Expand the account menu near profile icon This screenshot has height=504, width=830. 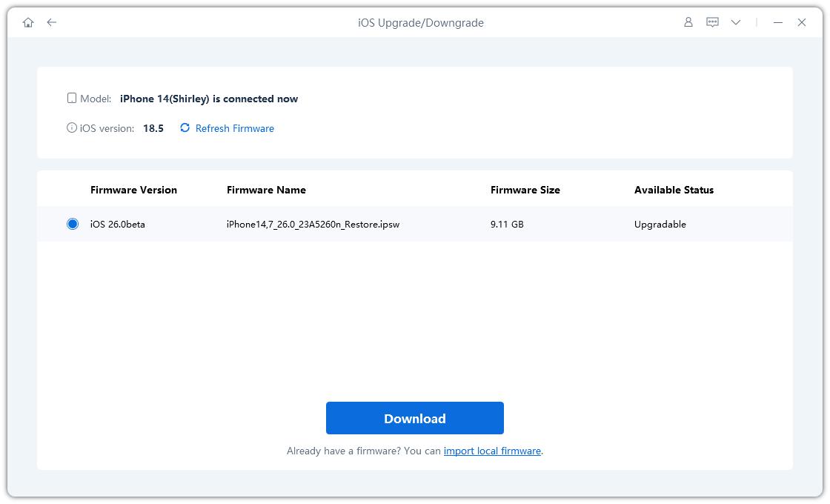point(688,22)
